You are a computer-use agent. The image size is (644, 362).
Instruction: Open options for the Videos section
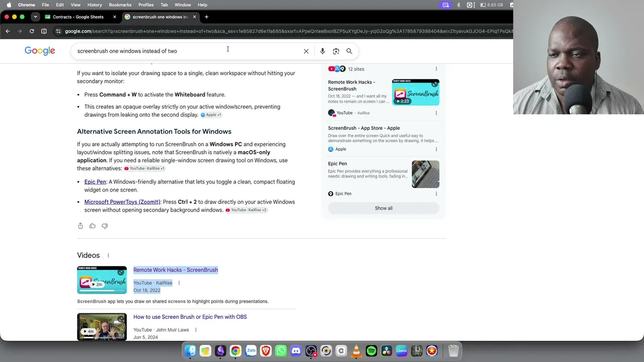pyautogui.click(x=108, y=255)
